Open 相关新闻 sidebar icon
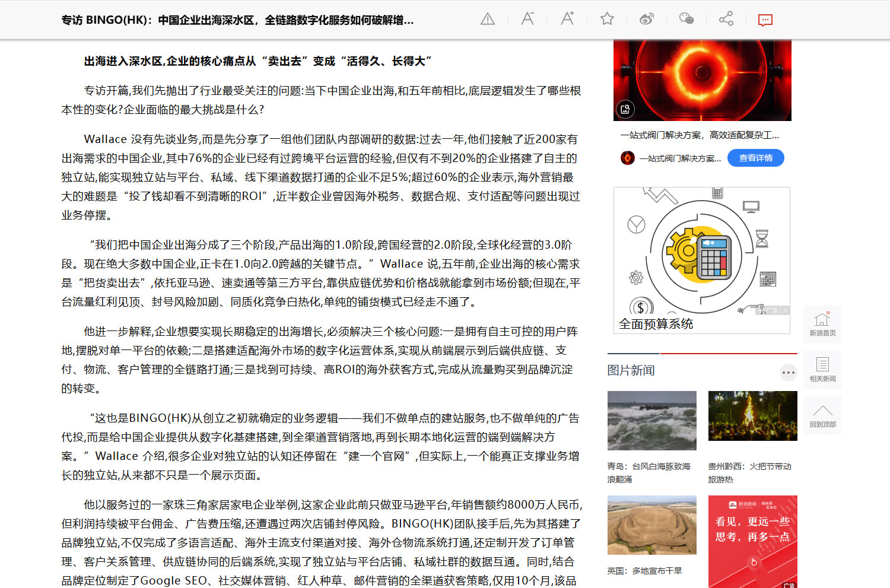The image size is (890, 588). click(x=822, y=370)
